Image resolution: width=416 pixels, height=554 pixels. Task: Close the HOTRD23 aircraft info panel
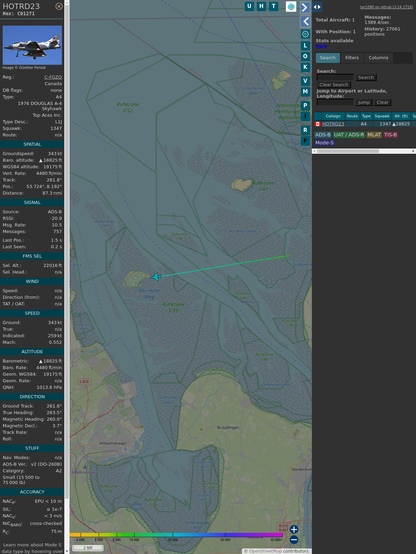tap(59, 6)
